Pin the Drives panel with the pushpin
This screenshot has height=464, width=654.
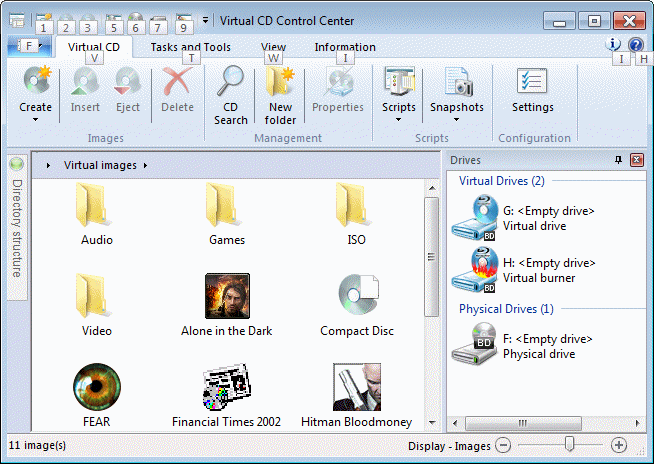(617, 160)
